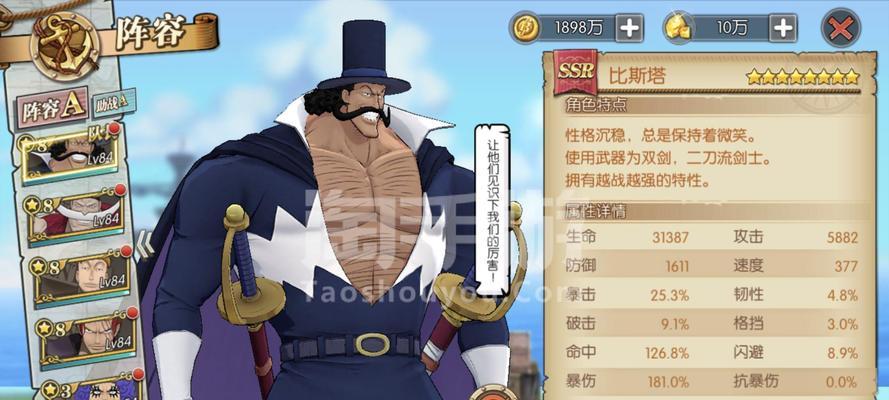Click the eight-star rating row
This screenshot has width=889, height=400.
[x=803, y=77]
